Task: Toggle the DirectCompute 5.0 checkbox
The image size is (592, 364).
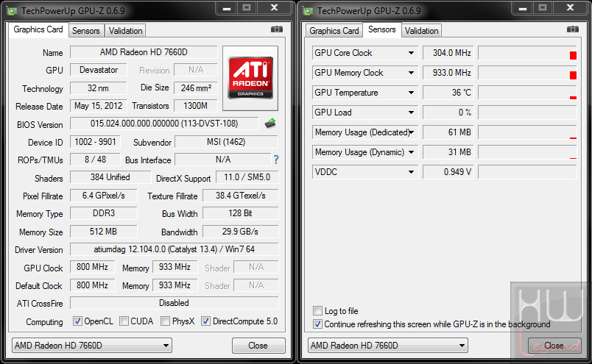Action: tap(205, 321)
